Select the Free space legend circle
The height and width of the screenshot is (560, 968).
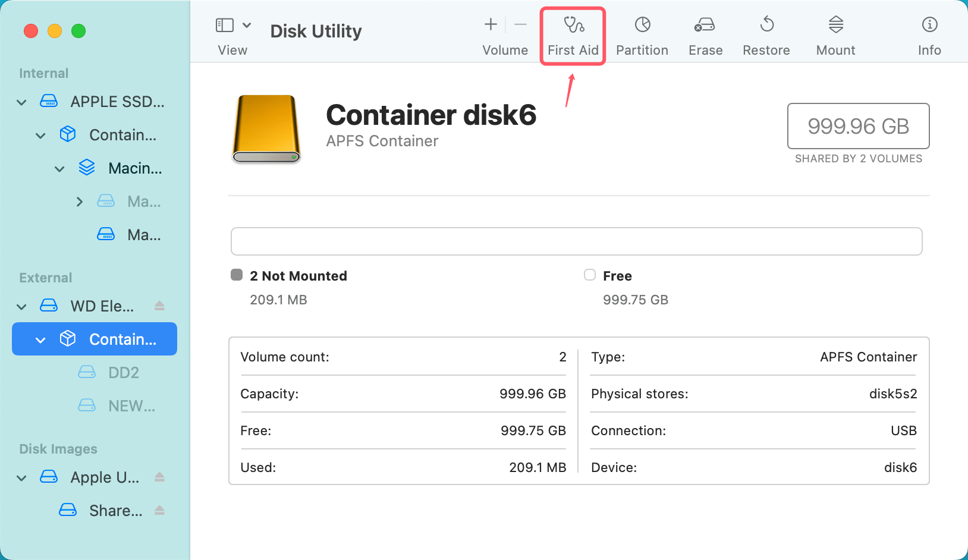[589, 275]
